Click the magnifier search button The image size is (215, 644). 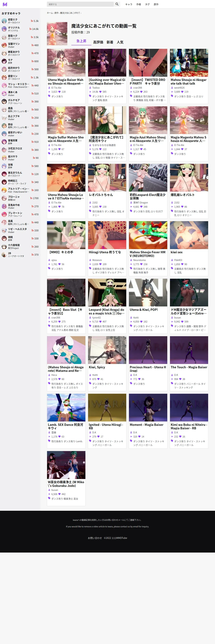click(x=117, y=4)
